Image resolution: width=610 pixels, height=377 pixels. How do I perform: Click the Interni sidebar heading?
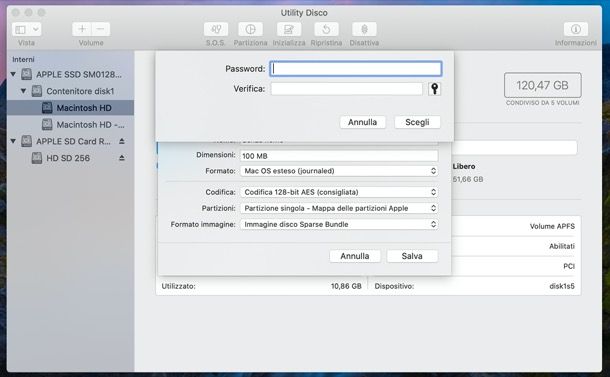point(23,60)
